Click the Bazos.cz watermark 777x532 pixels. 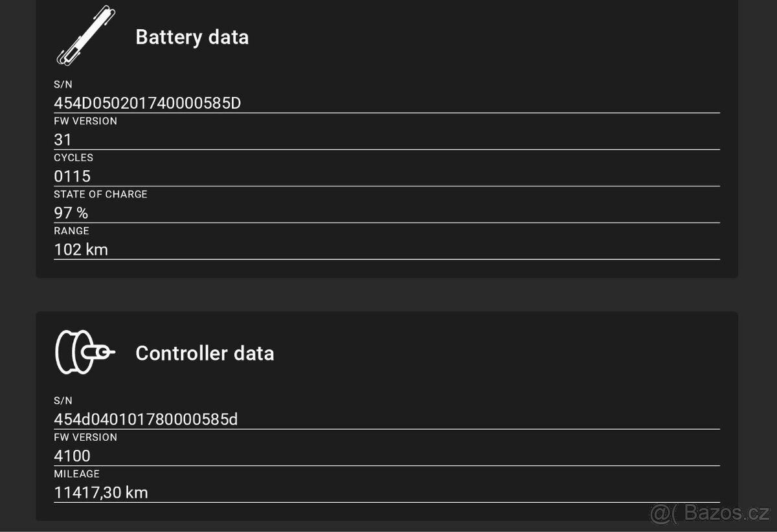tap(709, 513)
